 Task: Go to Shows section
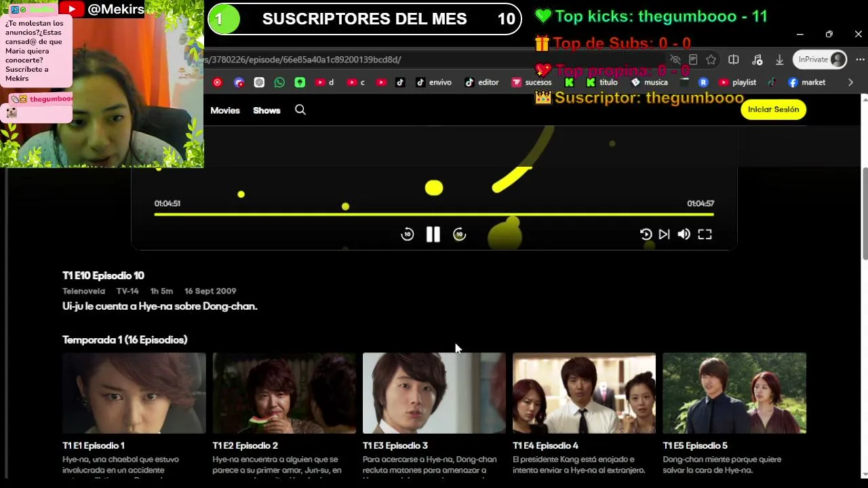pyautogui.click(x=267, y=110)
